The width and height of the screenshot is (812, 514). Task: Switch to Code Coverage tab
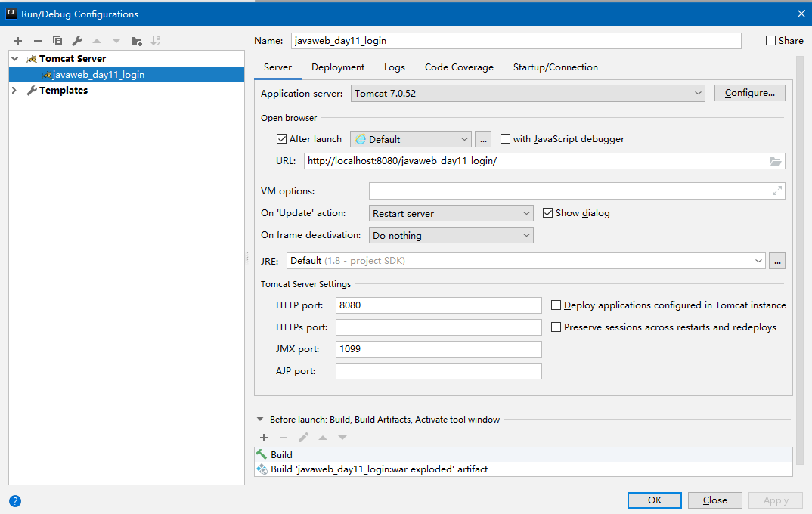[x=459, y=67]
